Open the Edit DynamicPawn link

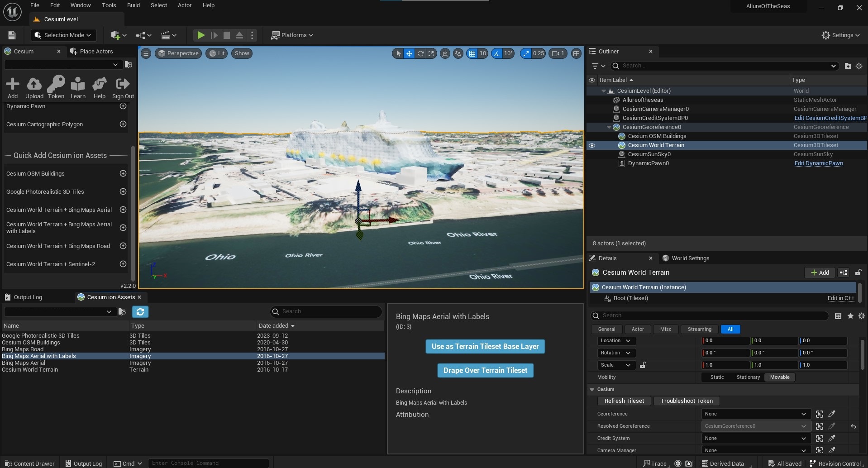818,163
